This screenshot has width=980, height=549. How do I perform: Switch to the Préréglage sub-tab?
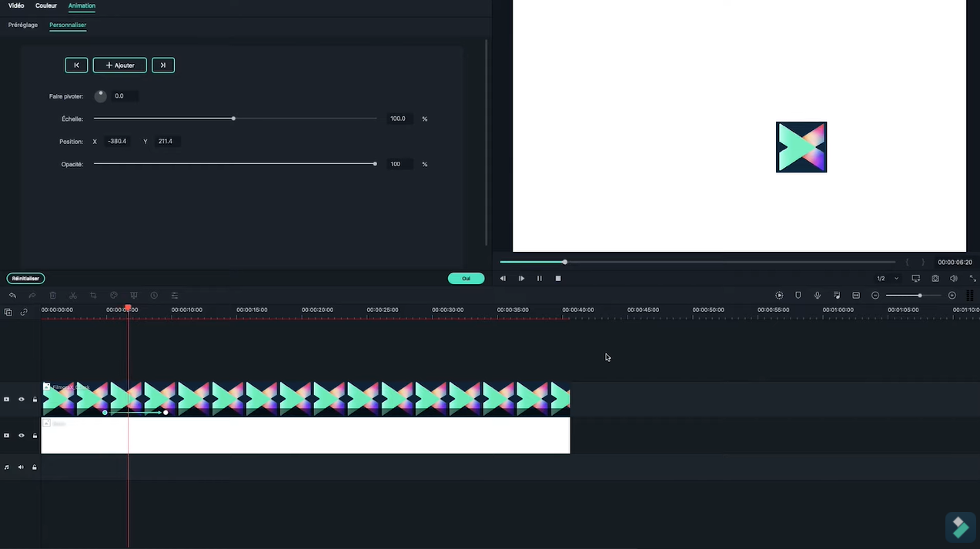pos(23,25)
